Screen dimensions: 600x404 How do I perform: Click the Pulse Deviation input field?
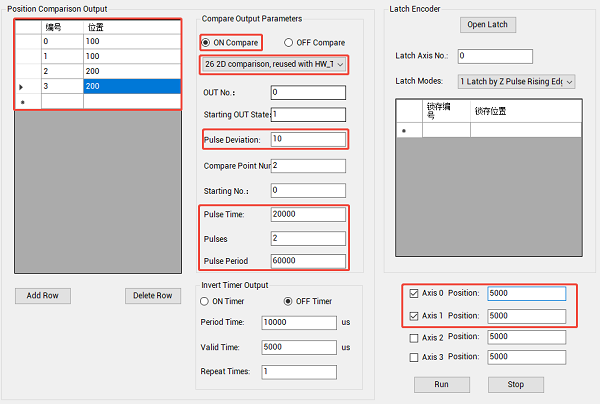(x=307, y=139)
